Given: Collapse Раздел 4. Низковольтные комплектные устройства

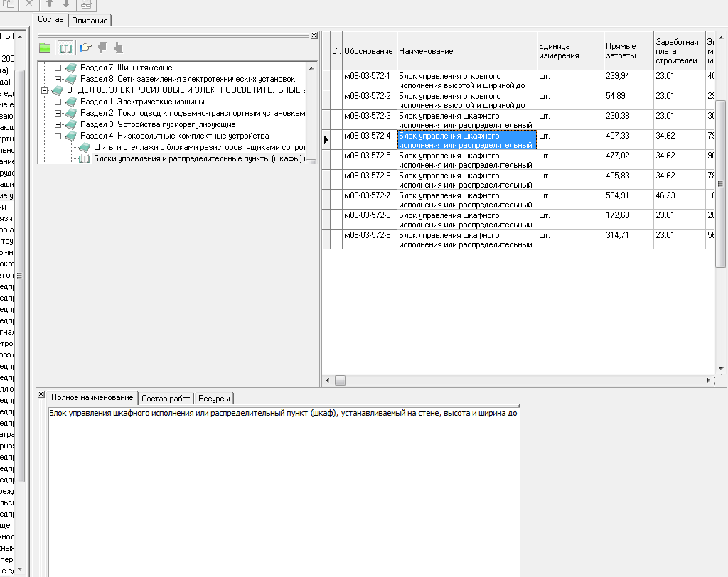Looking at the screenshot, I should 58,136.
